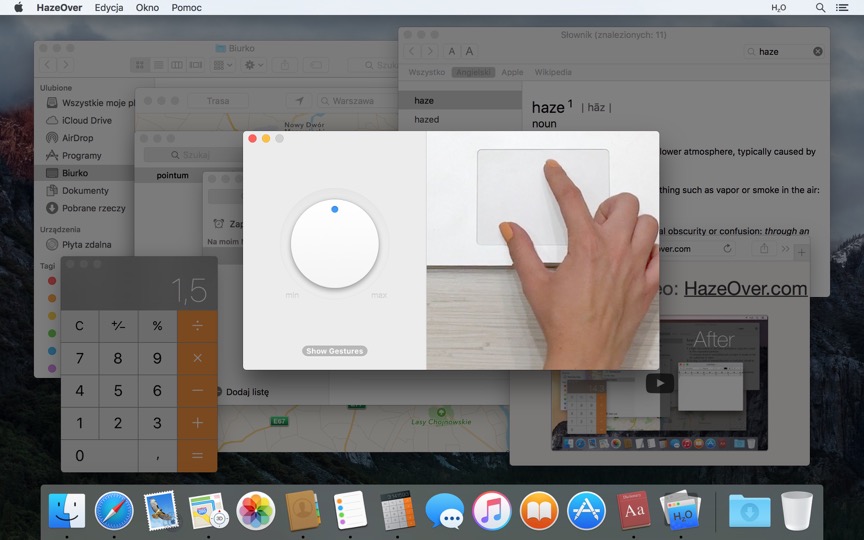The image size is (864, 540).
Task: Open Dictionary from the Dock
Action: pyautogui.click(x=634, y=511)
